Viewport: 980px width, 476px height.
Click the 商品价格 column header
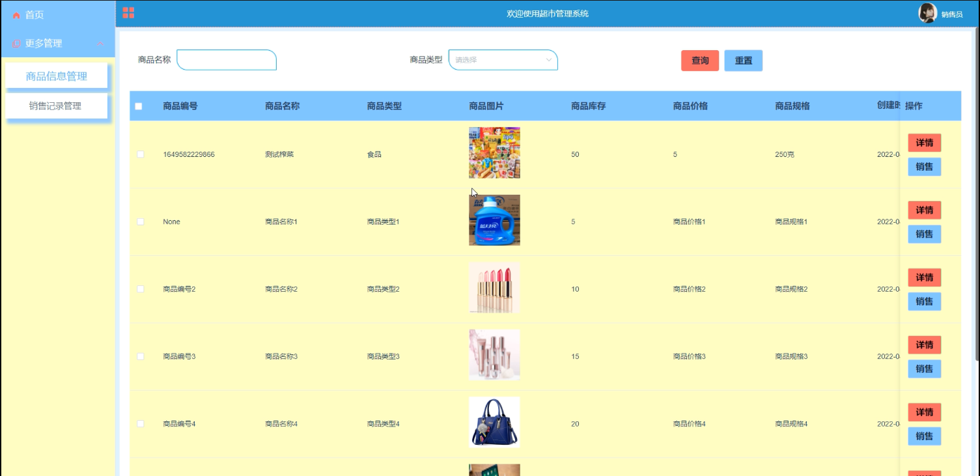tap(690, 106)
